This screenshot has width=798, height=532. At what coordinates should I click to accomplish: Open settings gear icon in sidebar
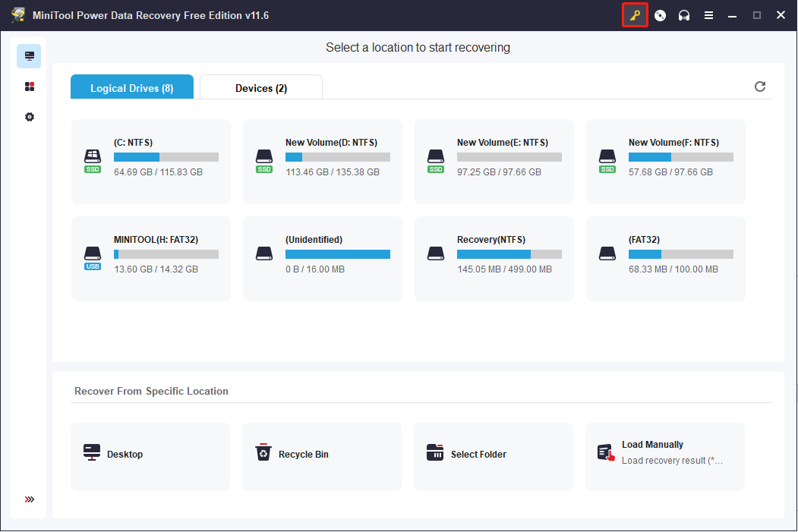(x=30, y=117)
